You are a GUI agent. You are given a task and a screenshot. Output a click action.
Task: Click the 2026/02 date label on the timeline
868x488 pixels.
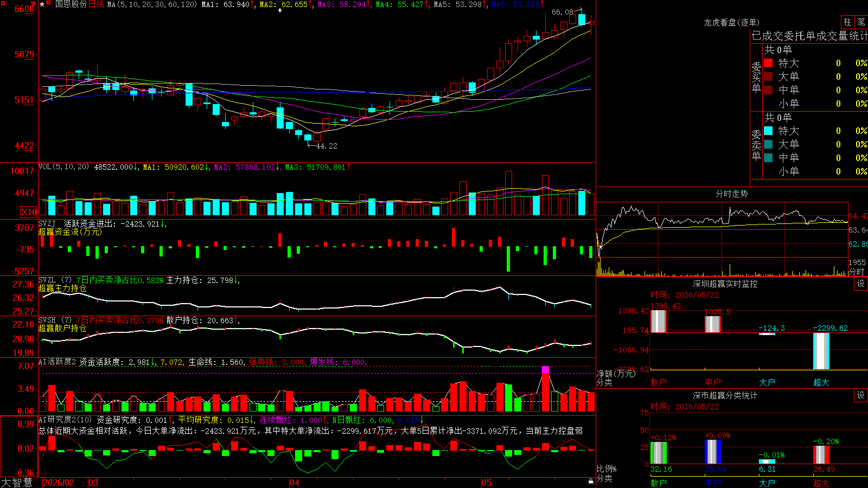58,483
